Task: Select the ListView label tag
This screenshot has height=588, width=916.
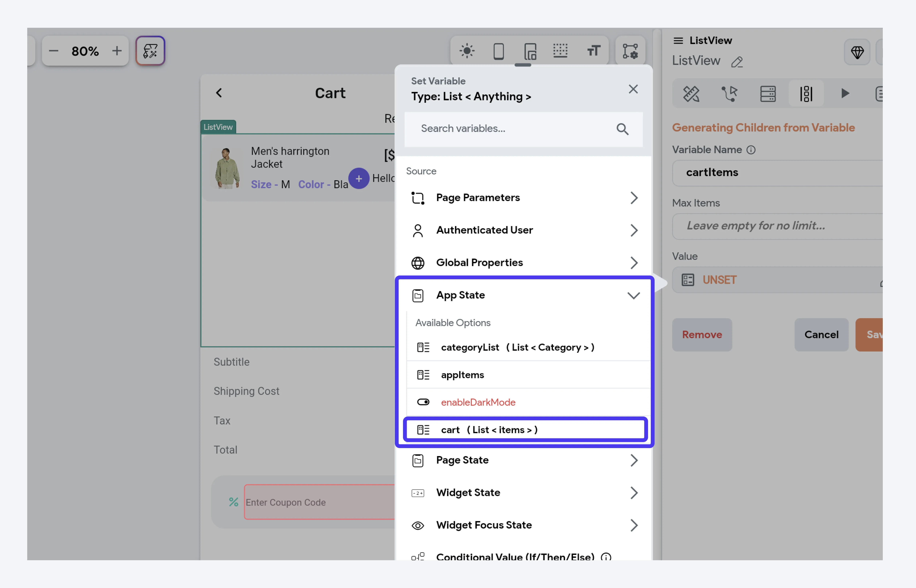Action: (218, 127)
